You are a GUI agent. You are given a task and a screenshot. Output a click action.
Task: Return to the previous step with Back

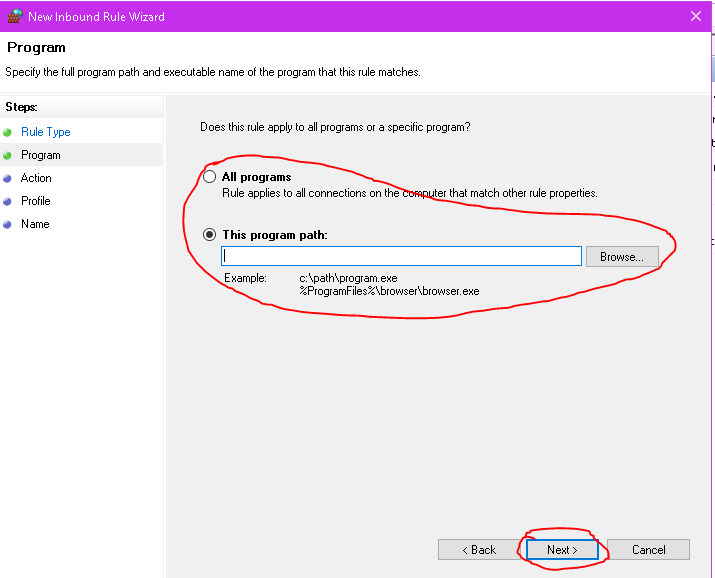coord(479,550)
